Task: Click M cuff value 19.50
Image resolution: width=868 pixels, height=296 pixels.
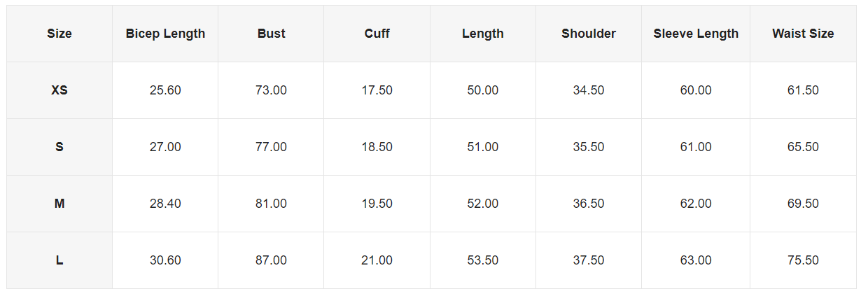Action: [x=377, y=204]
